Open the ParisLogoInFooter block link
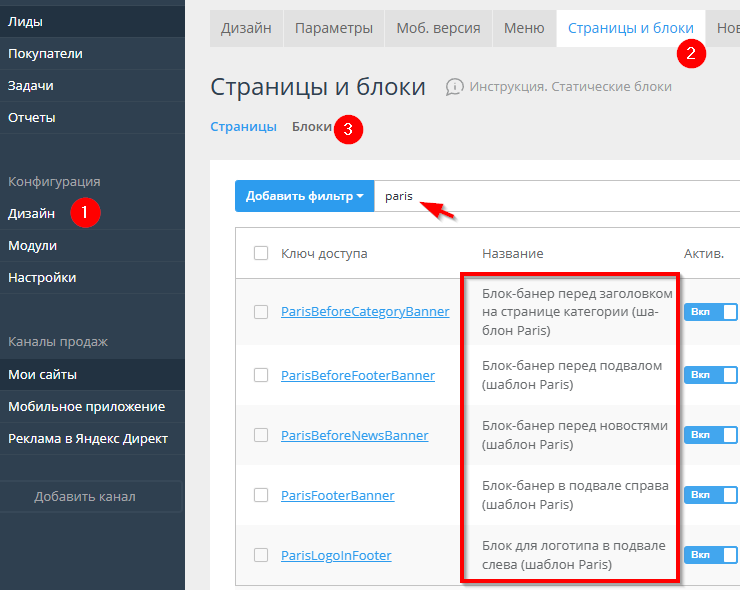The width and height of the screenshot is (740, 590). point(336,555)
